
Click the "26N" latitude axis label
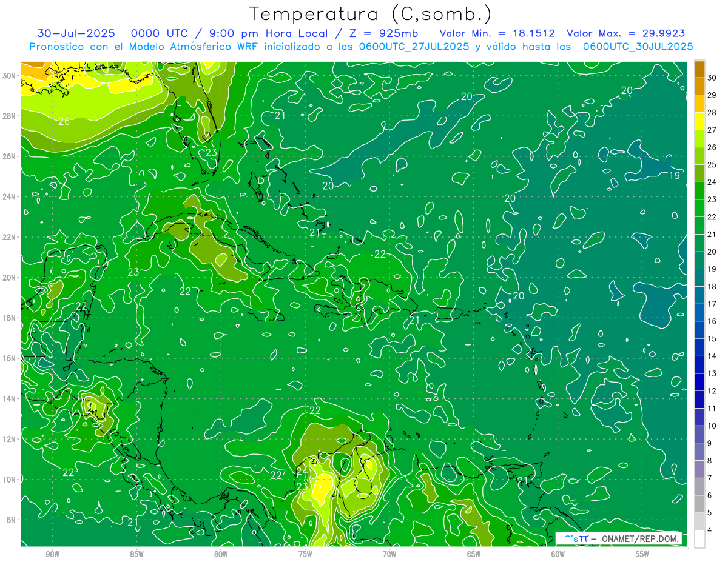point(10,156)
